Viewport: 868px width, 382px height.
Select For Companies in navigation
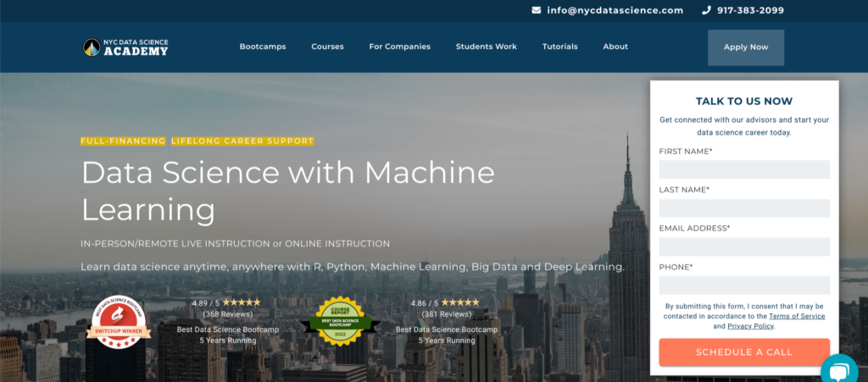point(399,47)
